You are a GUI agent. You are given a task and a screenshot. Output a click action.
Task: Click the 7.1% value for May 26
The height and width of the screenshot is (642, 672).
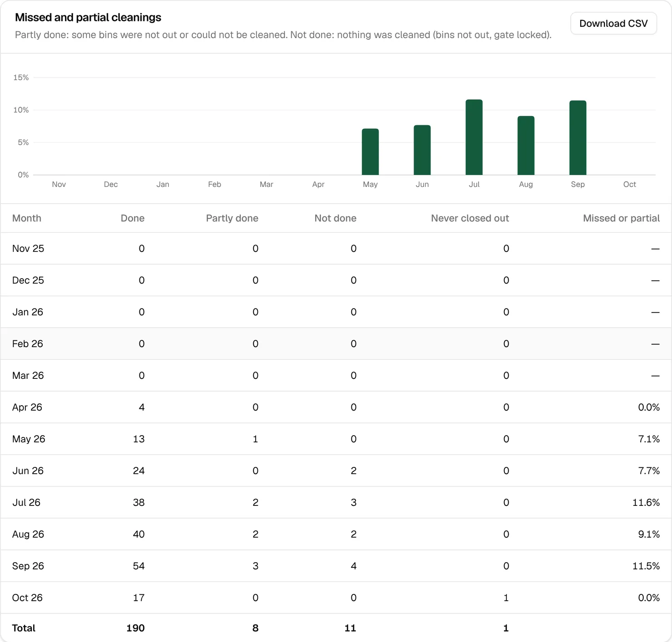649,439
